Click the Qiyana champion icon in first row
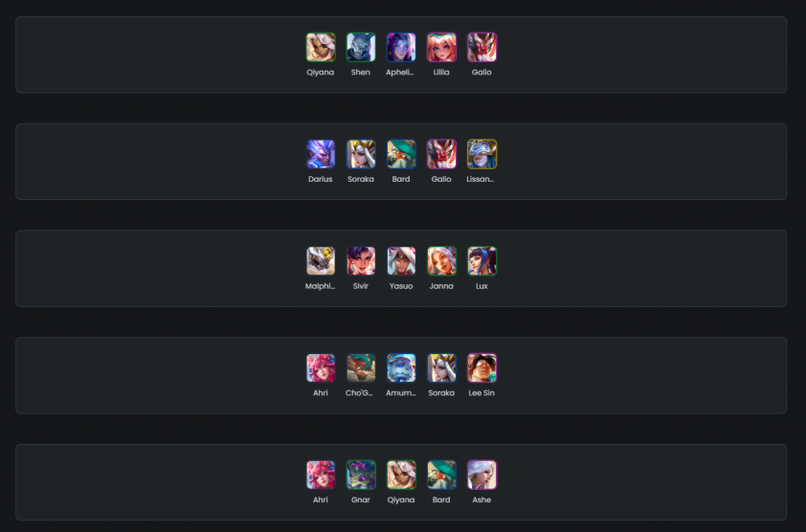 point(321,47)
